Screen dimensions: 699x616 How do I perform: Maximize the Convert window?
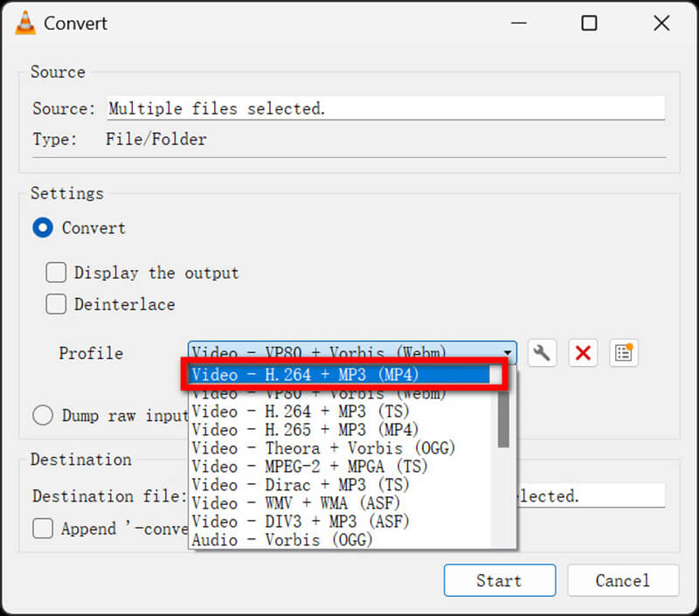coord(589,24)
